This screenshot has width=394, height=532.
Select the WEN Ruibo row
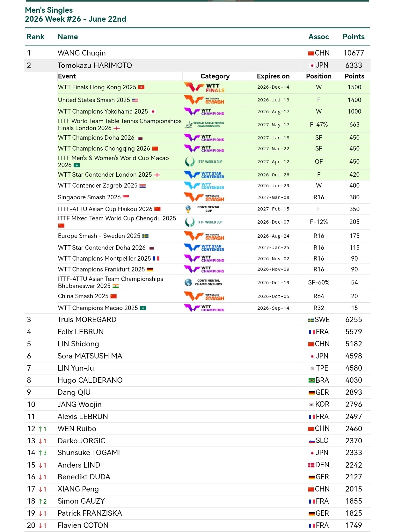click(197, 429)
